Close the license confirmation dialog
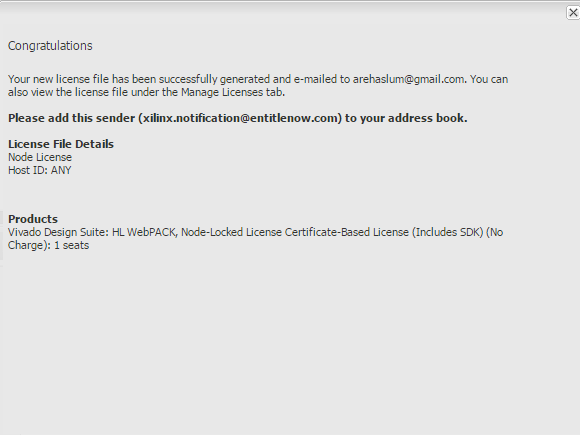Viewport: 580px width, 435px height. [573, 13]
